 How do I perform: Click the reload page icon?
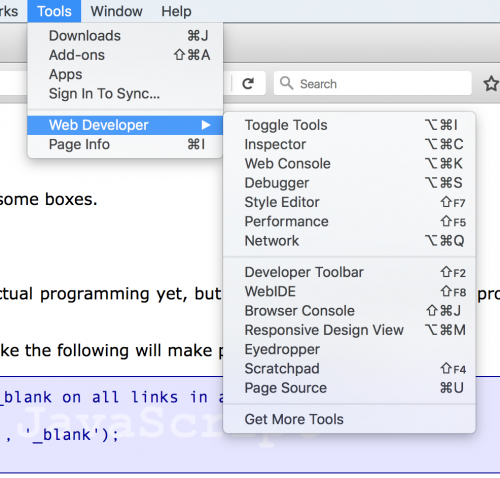point(248,83)
